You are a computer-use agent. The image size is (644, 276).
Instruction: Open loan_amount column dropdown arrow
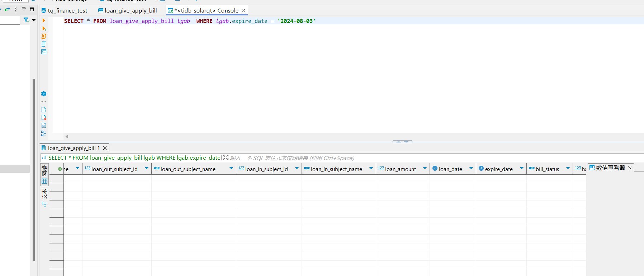[x=425, y=168]
